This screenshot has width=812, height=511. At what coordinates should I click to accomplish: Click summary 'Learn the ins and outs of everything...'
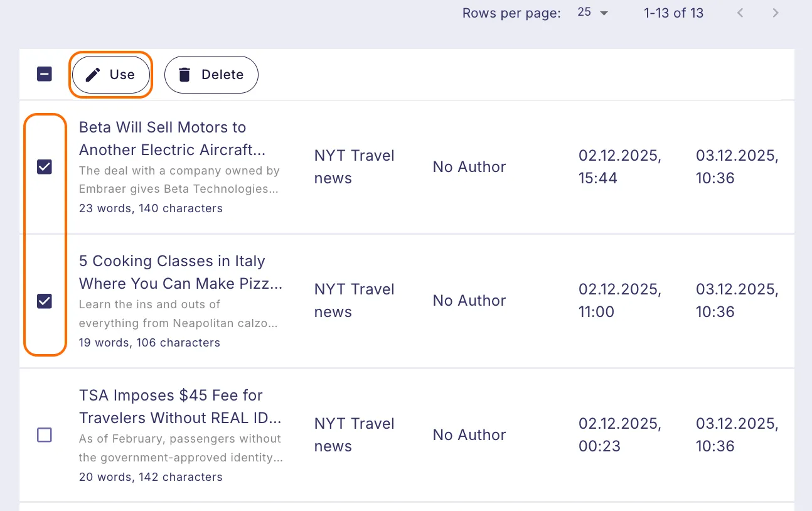click(179, 314)
